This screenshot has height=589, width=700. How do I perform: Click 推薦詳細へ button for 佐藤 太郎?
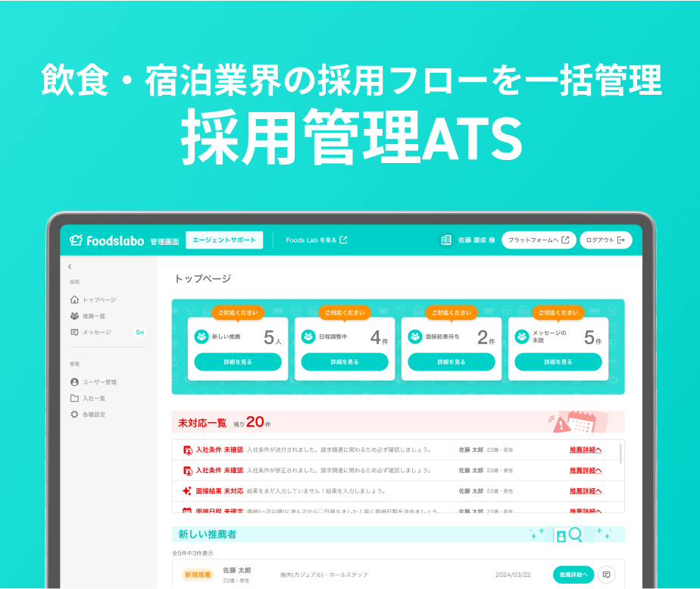(573, 575)
